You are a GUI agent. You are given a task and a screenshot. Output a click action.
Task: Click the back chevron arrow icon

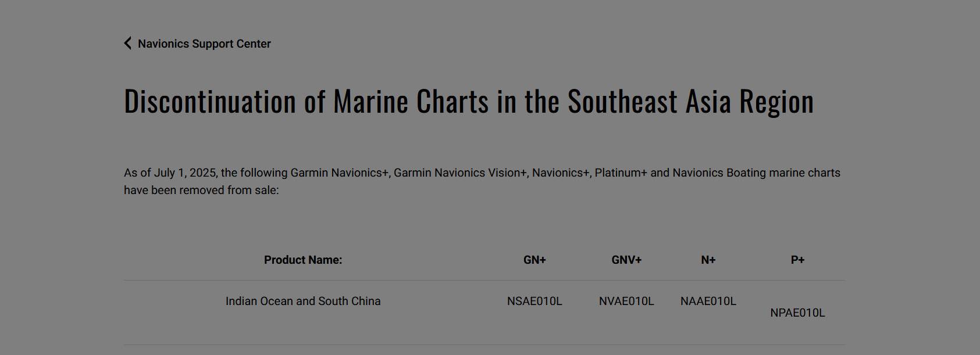click(x=128, y=44)
